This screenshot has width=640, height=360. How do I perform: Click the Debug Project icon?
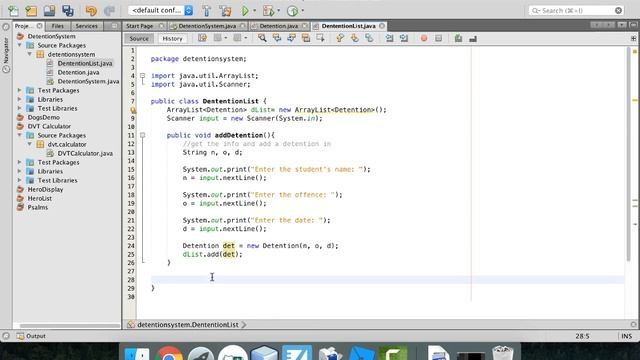[268, 11]
